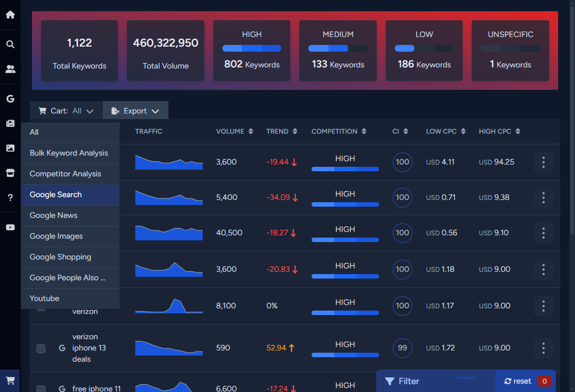Open row options for the -20.83 trend row
575x392 pixels.
point(543,269)
